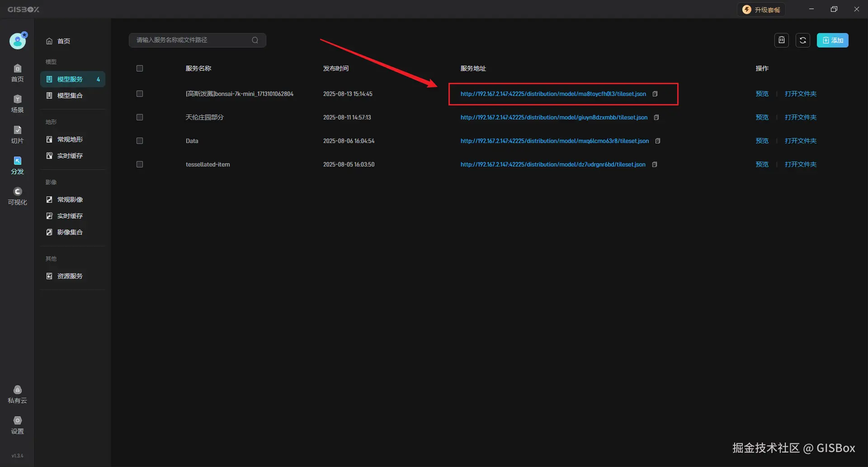
Task: Select the 天伦庄园部分 row checkbox
Action: (140, 117)
